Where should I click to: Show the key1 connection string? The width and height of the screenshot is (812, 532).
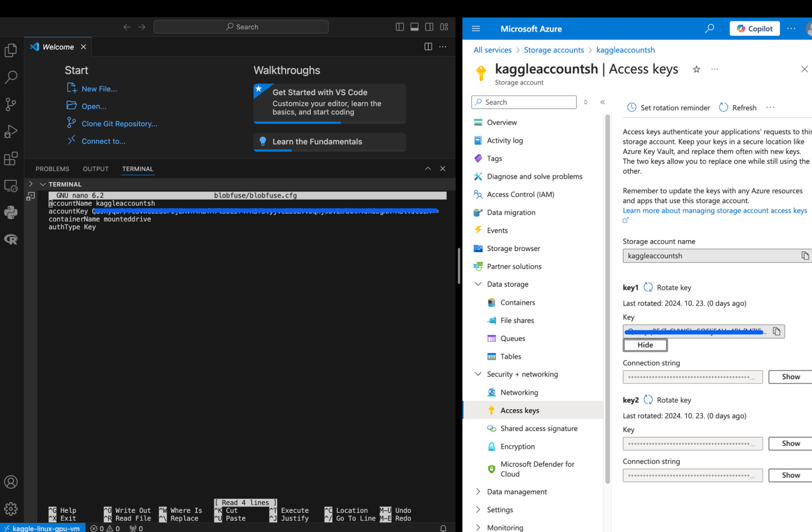click(790, 377)
